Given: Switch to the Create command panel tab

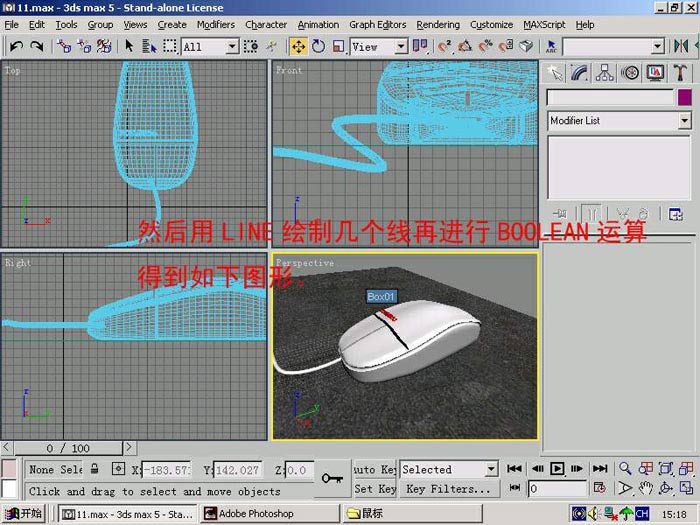Looking at the screenshot, I should [x=555, y=73].
